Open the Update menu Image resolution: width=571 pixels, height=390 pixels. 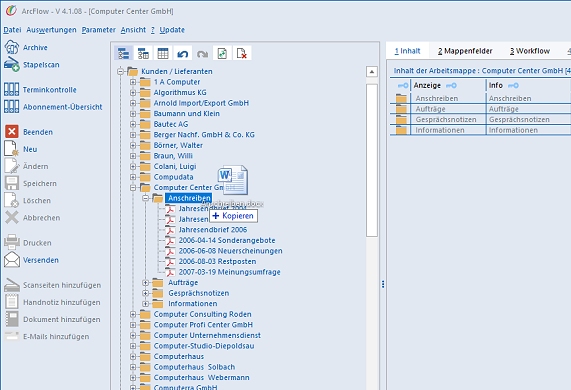click(x=172, y=30)
